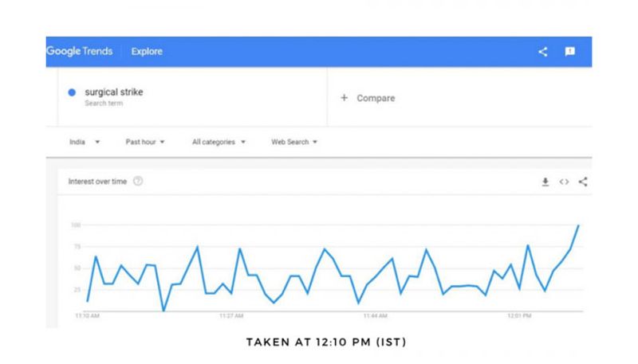The height and width of the screenshot is (364, 638).
Task: Expand the Past hour time range dropdown
Action: (x=145, y=142)
